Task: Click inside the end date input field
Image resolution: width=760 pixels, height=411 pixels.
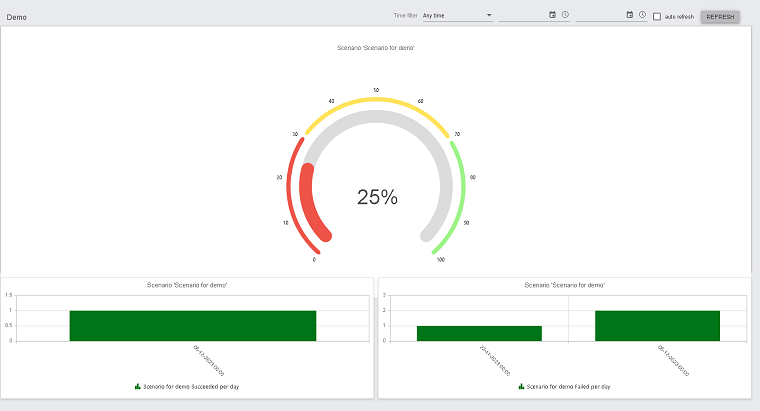Action: click(x=600, y=15)
